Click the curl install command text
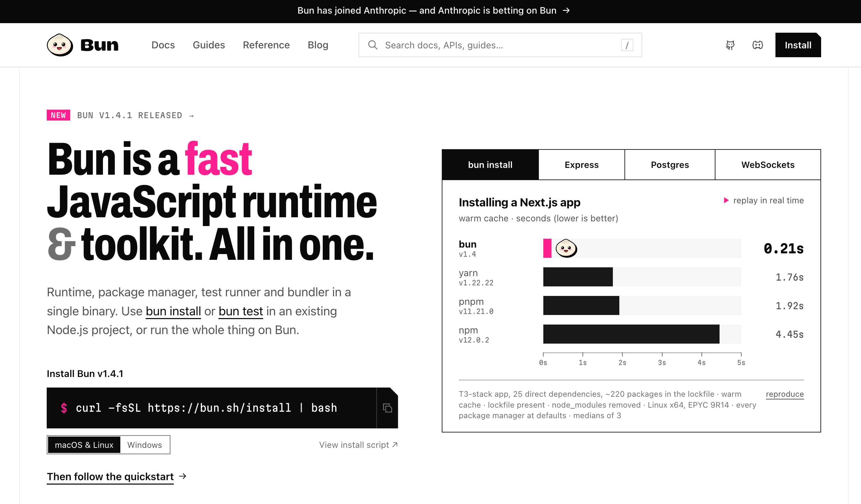 [206, 408]
